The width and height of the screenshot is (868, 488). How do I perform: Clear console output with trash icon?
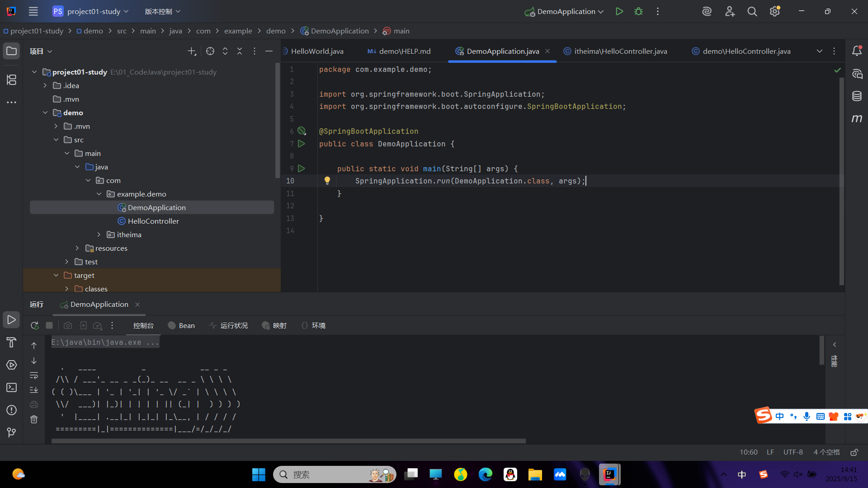(34, 419)
